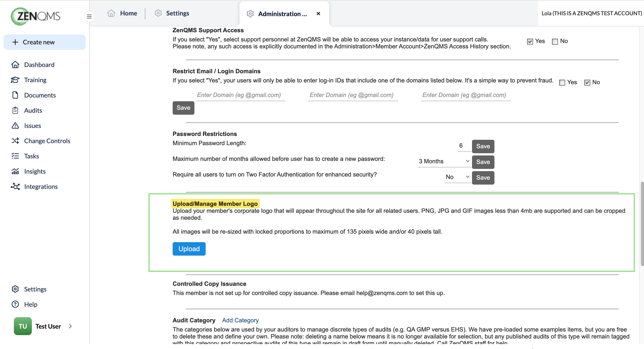644x349 pixels.
Task: Open Help in the sidebar
Action: point(30,304)
